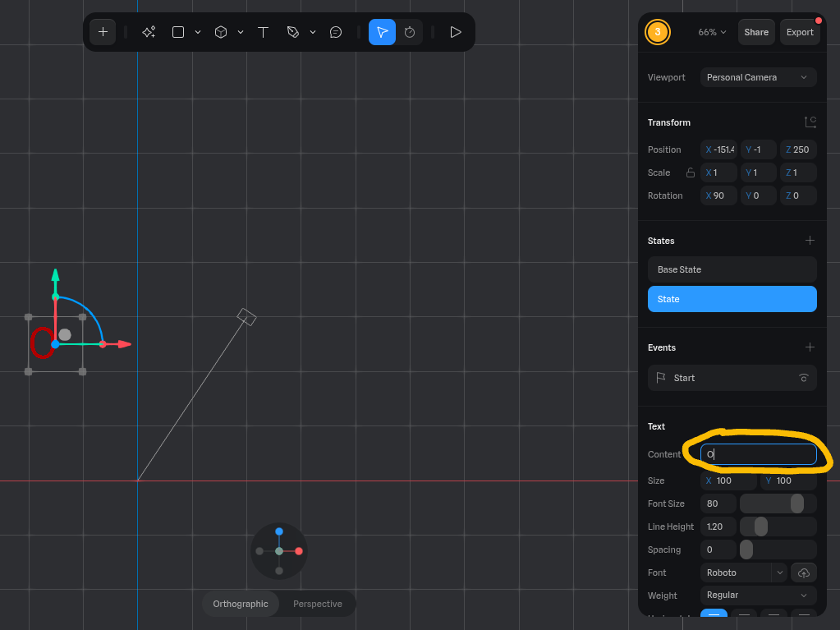Expand the Pen tool options chevron
This screenshot has height=630, width=840.
point(313,32)
